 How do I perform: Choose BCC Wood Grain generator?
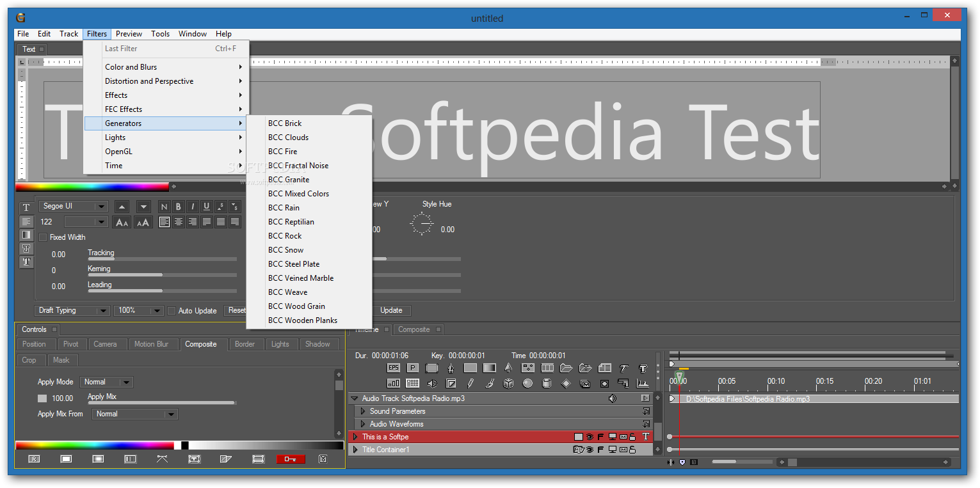click(296, 306)
